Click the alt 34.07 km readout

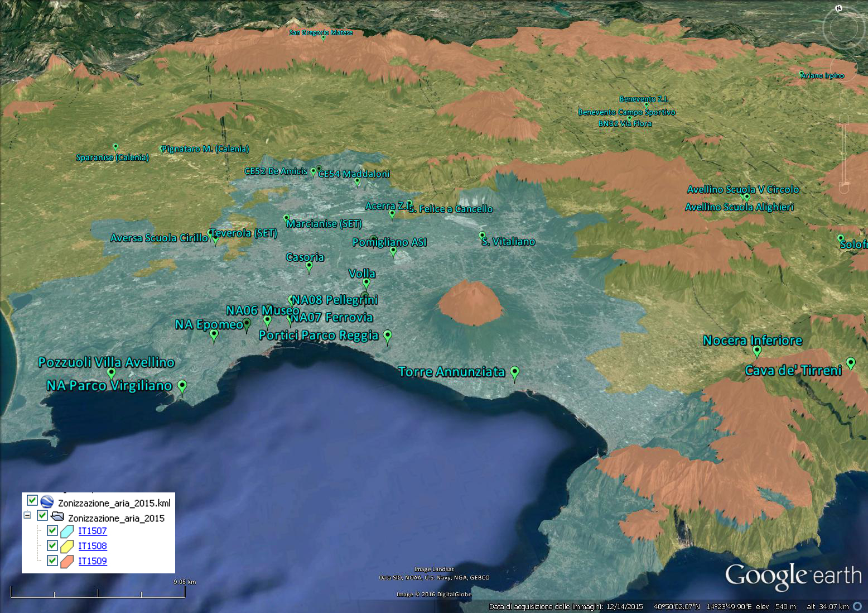pos(828,607)
